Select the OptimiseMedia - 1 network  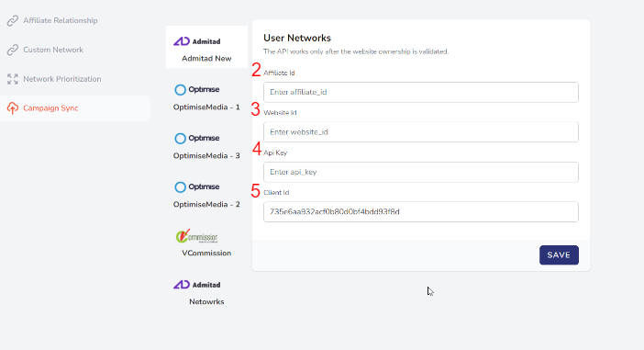click(206, 107)
